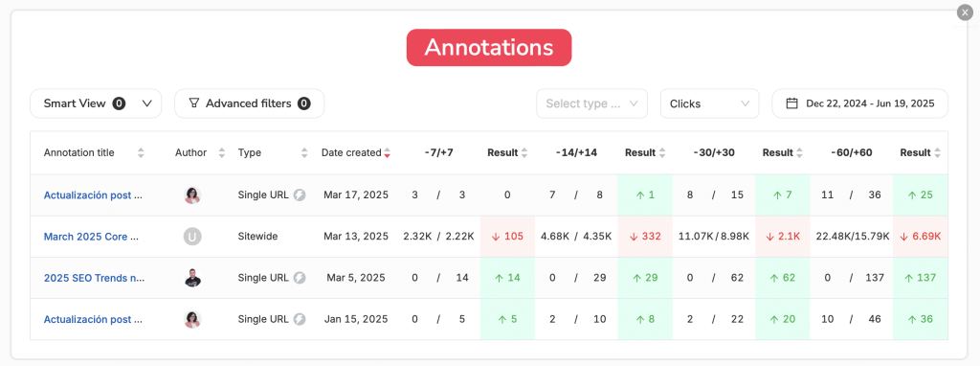Sort the Result column after -30/+30
Screen dimensions: 980x366
pyautogui.click(x=800, y=152)
